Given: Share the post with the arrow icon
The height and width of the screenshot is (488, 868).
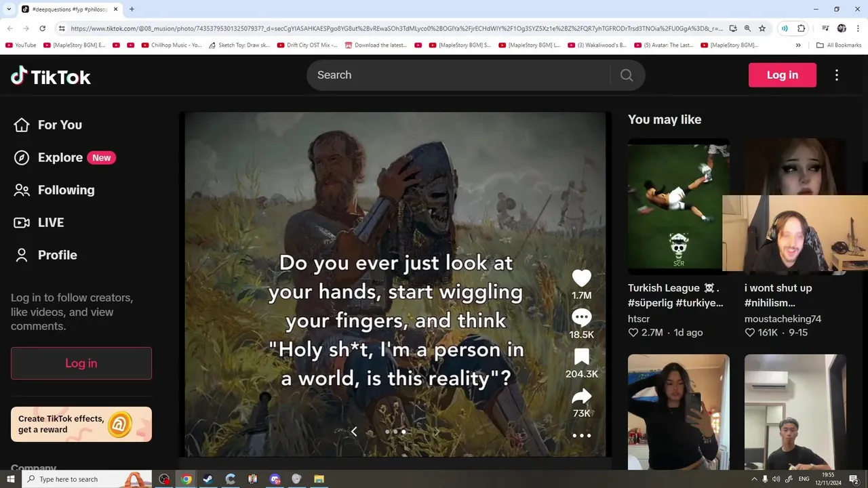Looking at the screenshot, I should tap(581, 396).
